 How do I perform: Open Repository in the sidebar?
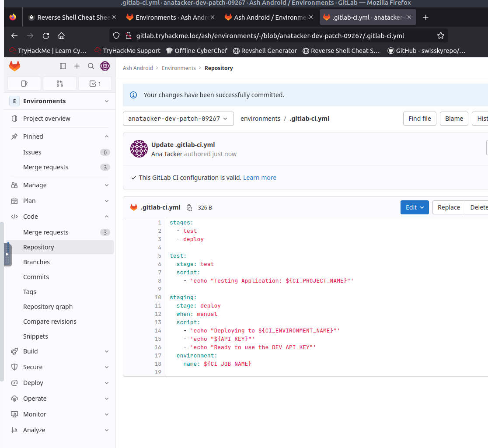(60, 247)
